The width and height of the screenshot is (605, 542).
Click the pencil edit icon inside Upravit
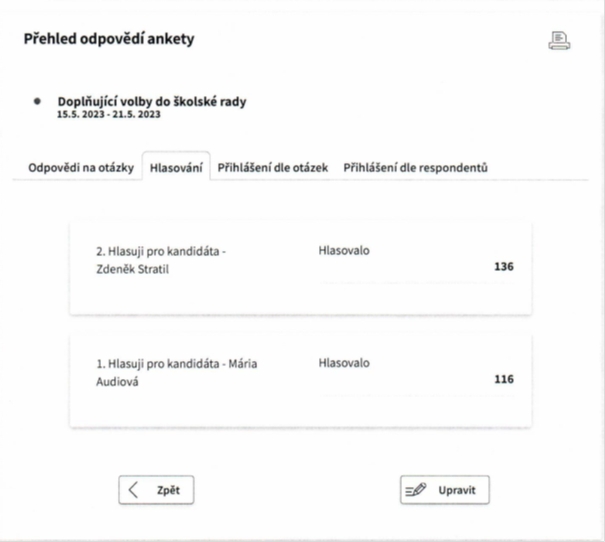(416, 490)
